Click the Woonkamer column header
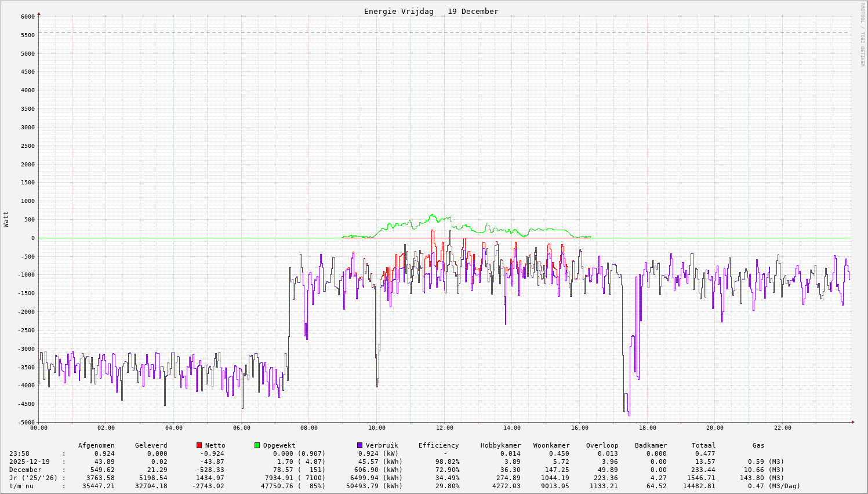This screenshot has width=868, height=494. (x=551, y=445)
